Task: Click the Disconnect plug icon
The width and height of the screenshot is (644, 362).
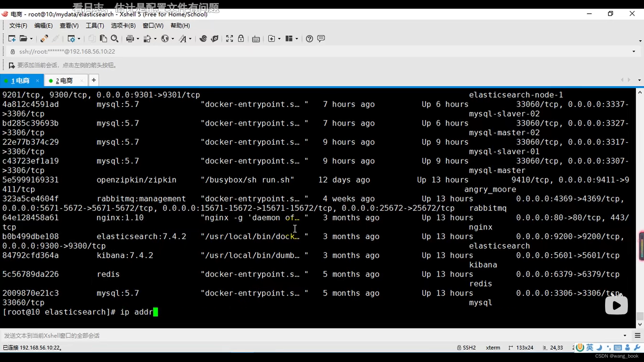Action: point(56,39)
